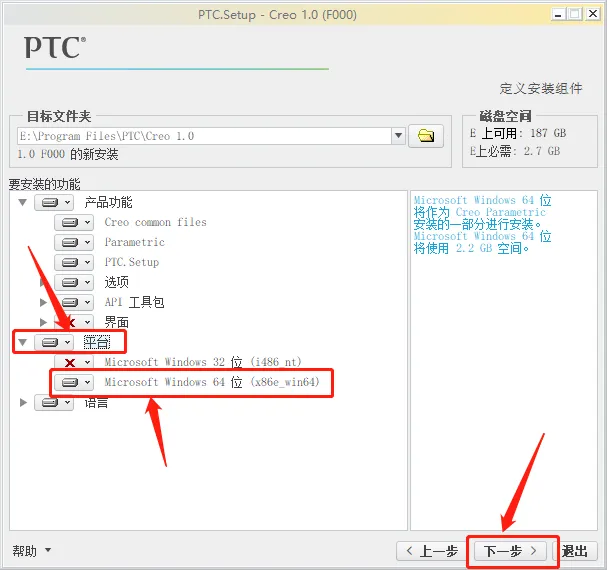The width and height of the screenshot is (607, 570).
Task: Open the 帮助 menu
Action: tap(31, 551)
